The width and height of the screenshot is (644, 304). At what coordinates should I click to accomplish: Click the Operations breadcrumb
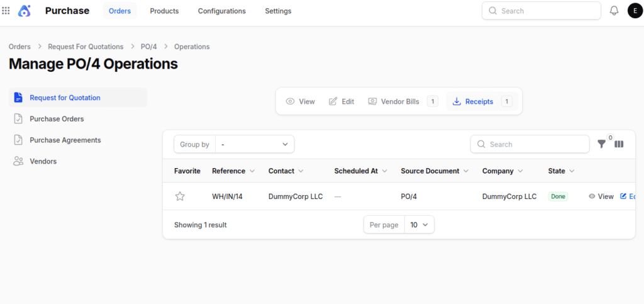click(x=192, y=47)
